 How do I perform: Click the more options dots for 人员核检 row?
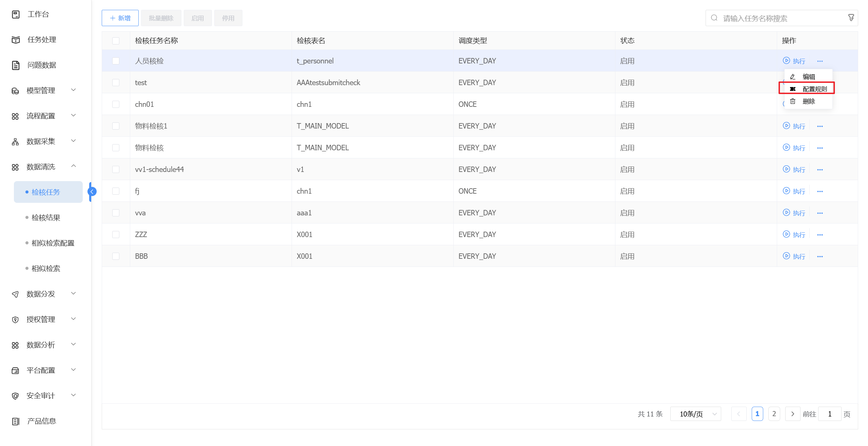point(820,61)
